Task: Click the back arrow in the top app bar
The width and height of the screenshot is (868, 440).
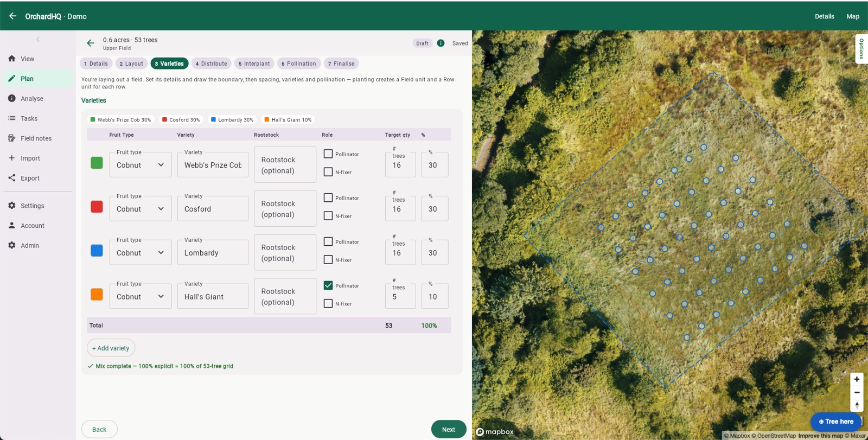Action: (12, 16)
